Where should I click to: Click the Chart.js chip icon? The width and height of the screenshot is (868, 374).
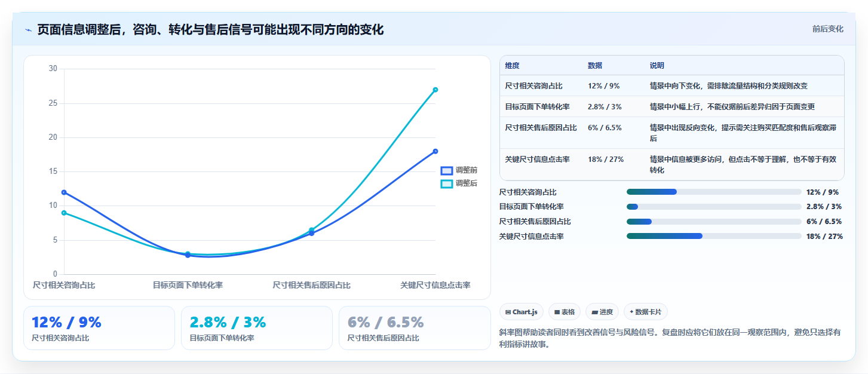(508, 312)
